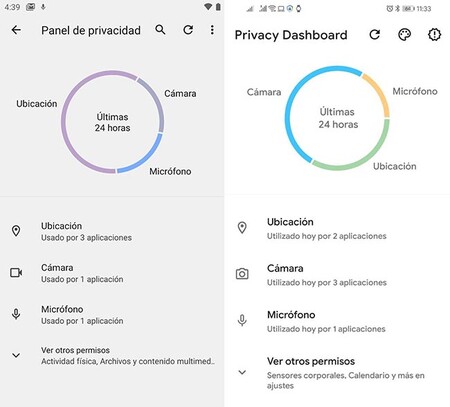Viewport: 450px width, 407px height.
Task: Tap the video camera icon beside Cámara
Action: pos(16,273)
